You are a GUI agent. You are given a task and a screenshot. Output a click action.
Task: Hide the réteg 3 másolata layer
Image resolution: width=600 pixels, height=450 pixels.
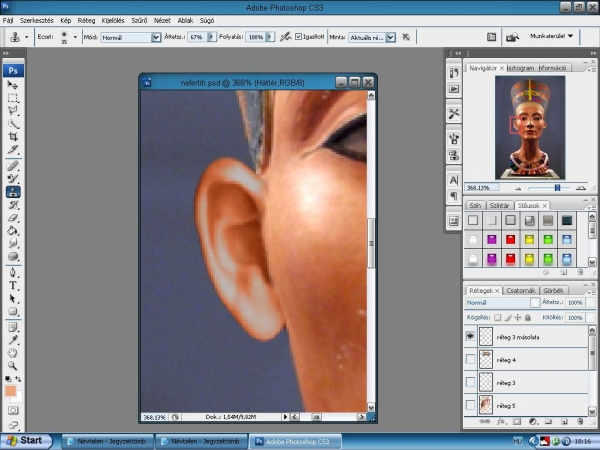click(x=470, y=336)
